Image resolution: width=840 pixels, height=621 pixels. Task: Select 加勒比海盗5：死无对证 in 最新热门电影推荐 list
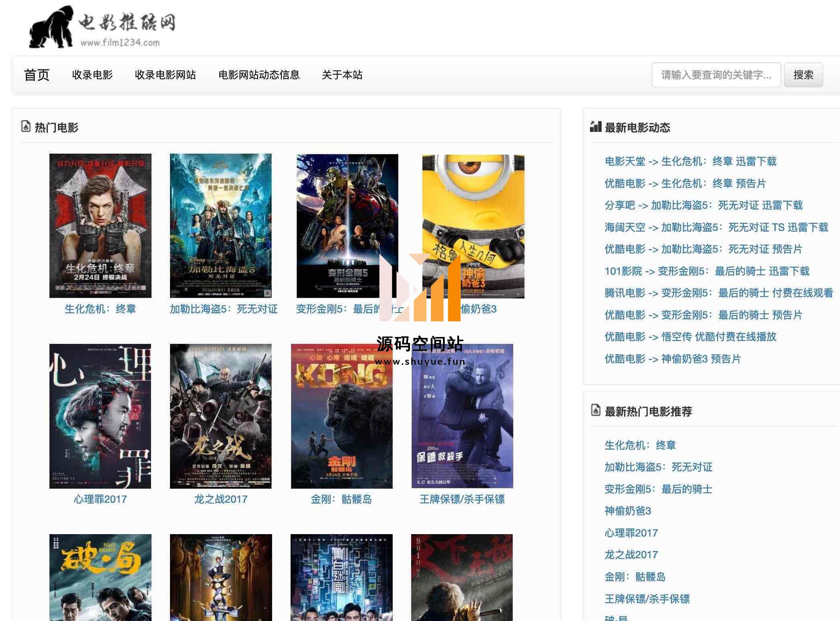(x=658, y=467)
